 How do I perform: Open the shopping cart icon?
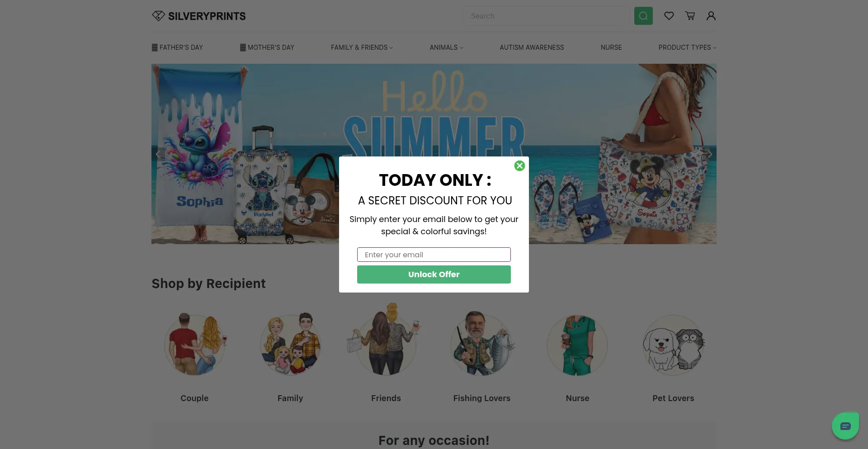pos(690,16)
